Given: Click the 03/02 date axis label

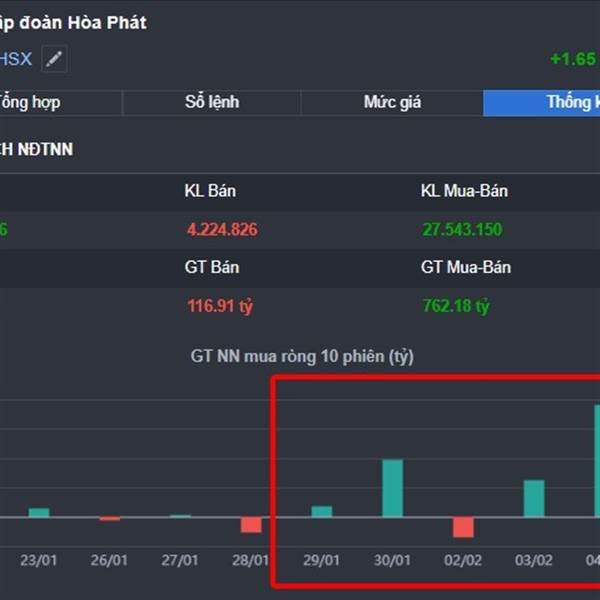Looking at the screenshot, I should click(533, 560).
